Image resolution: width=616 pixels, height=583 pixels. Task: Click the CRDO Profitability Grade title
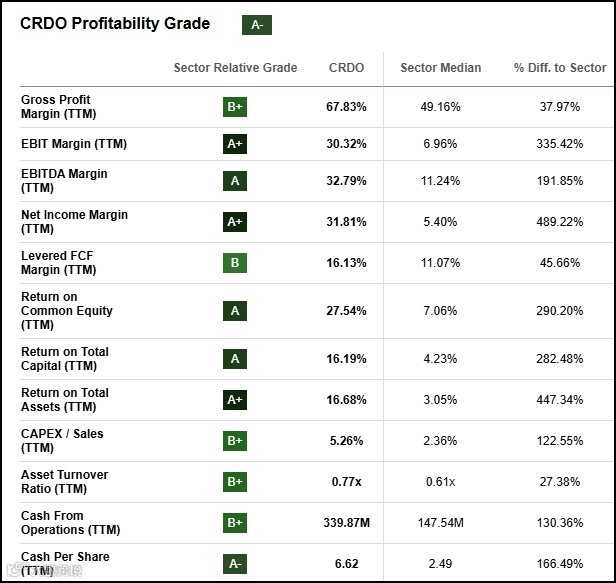[x=115, y=24]
